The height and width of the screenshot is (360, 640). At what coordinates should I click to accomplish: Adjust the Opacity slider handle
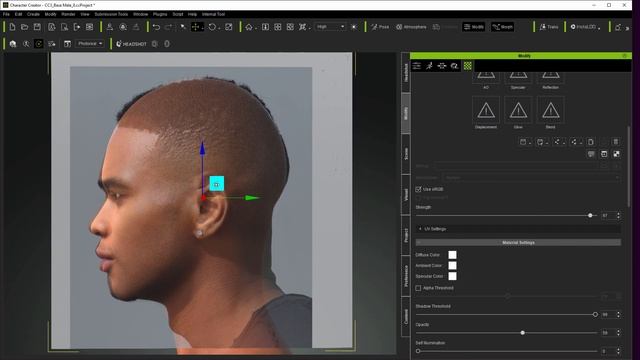[x=522, y=333]
